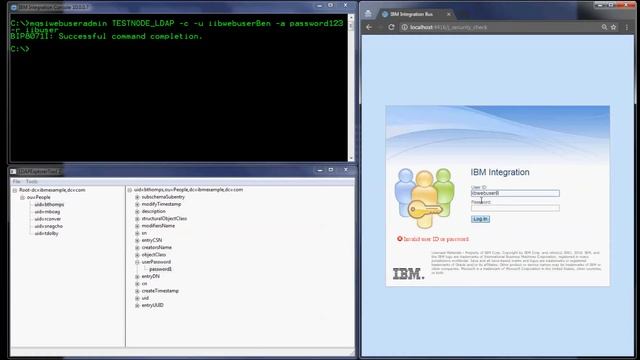Click the console window scrollbar up arrow
Viewport: 640px width, 360px height.
click(351, 17)
